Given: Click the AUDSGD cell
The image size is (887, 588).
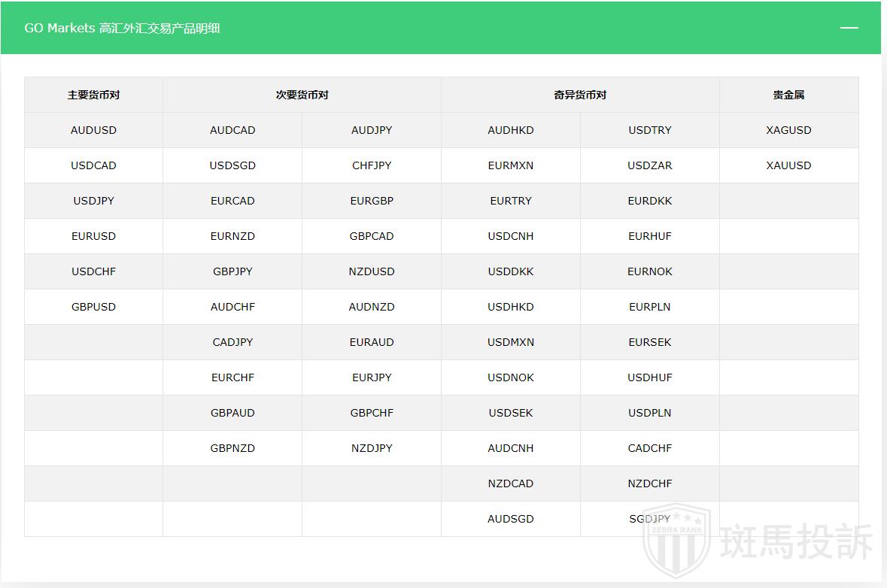Looking at the screenshot, I should click(511, 519).
